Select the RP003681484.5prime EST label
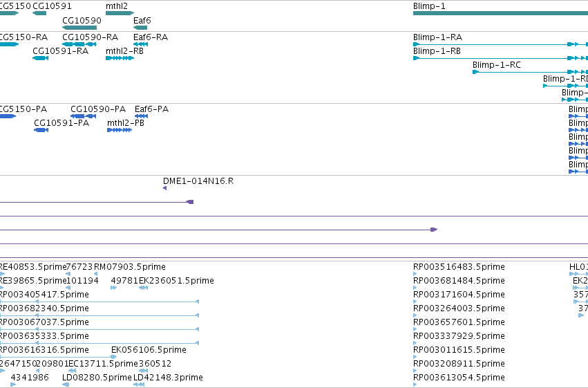Viewport: 588px width, 388px height. coord(459,281)
